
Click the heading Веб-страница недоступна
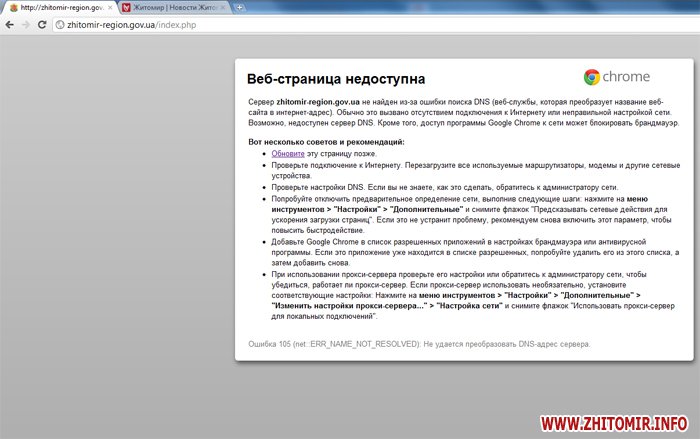[x=335, y=78]
